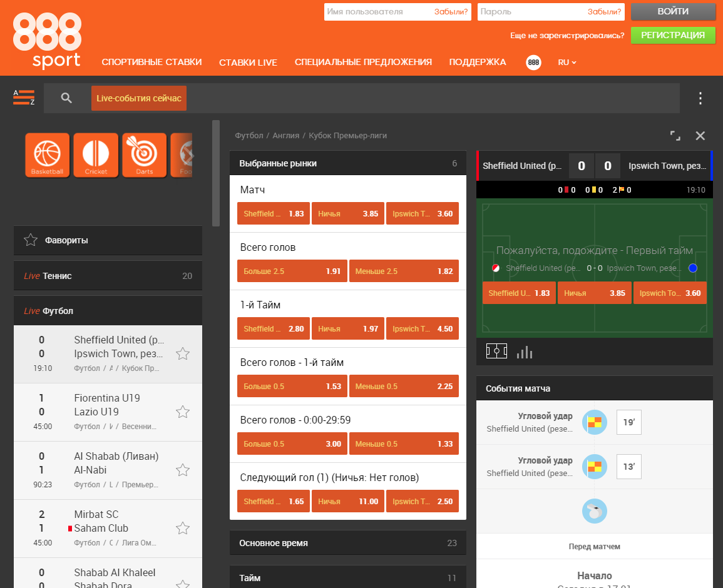Open Спортивные ставки menu

coord(151,62)
